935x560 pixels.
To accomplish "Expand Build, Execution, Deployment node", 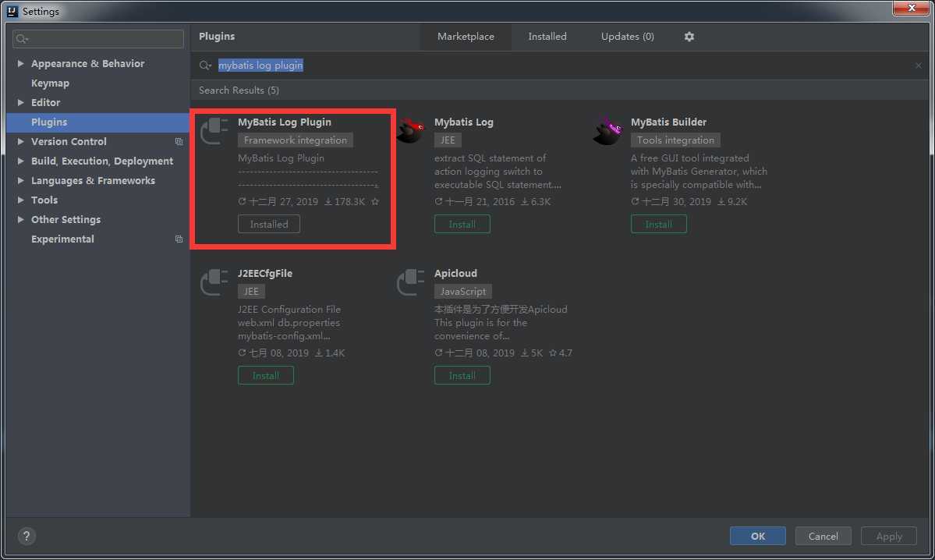I will [21, 161].
